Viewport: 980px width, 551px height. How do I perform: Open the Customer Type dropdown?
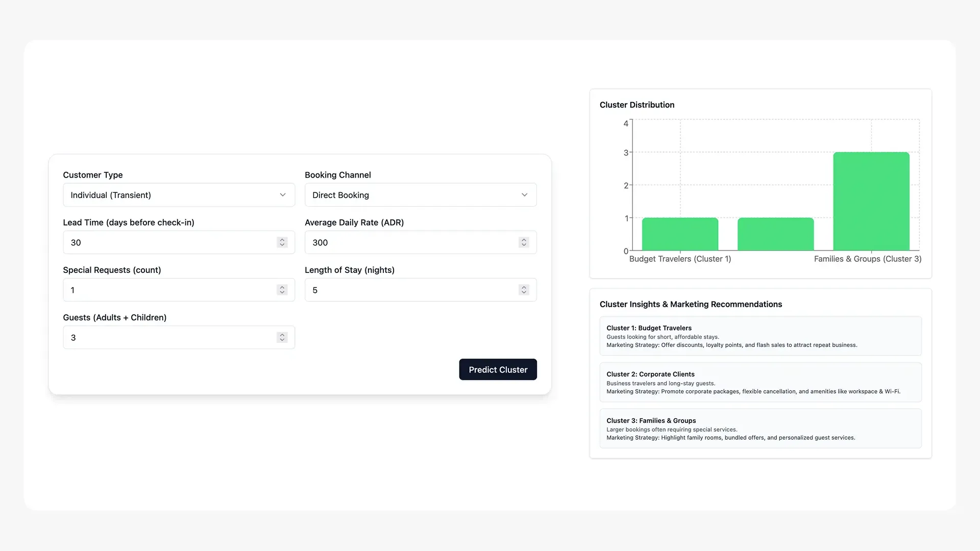click(178, 195)
